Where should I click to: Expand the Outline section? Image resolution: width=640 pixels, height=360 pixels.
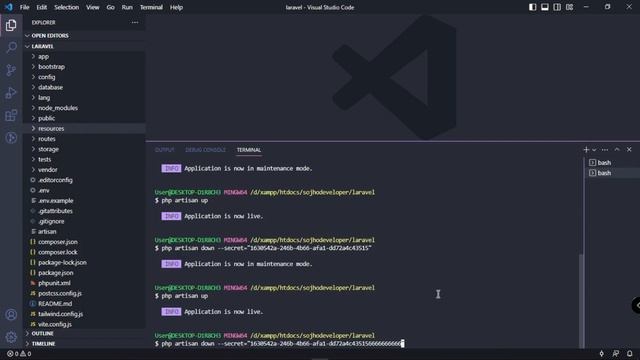pyautogui.click(x=84, y=333)
